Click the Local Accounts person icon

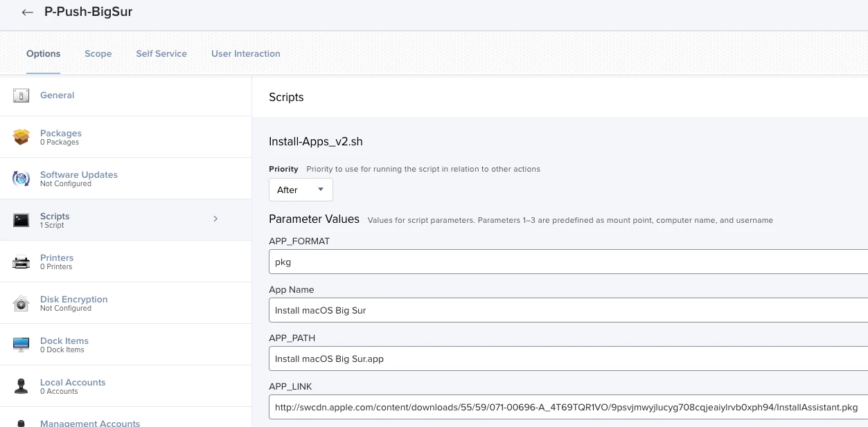(x=21, y=386)
